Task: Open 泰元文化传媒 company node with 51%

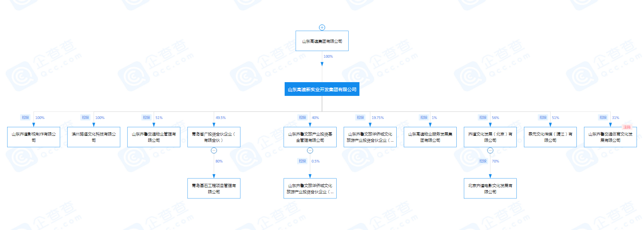Action: [x=550, y=137]
